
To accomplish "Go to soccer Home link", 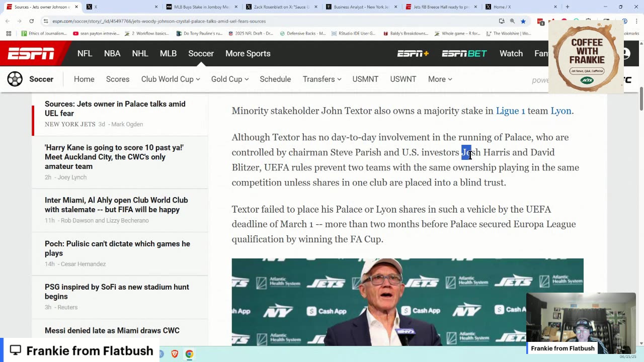I will pyautogui.click(x=84, y=79).
